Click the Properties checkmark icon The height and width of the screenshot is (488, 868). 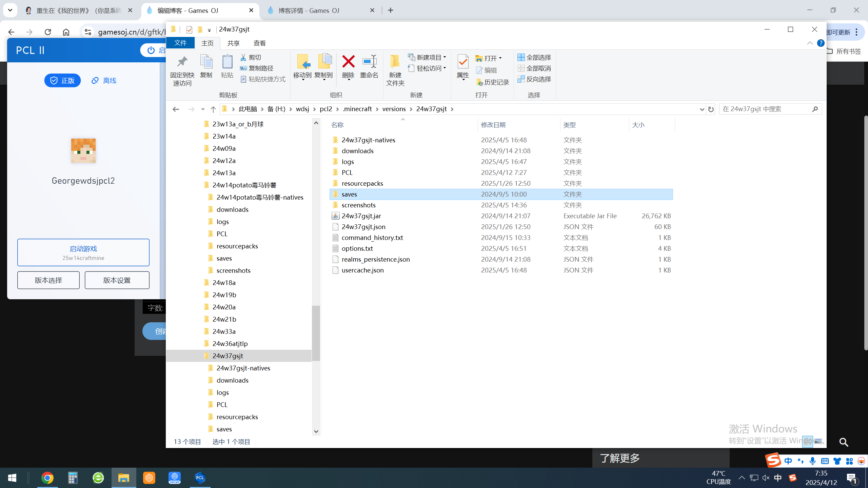coord(463,62)
